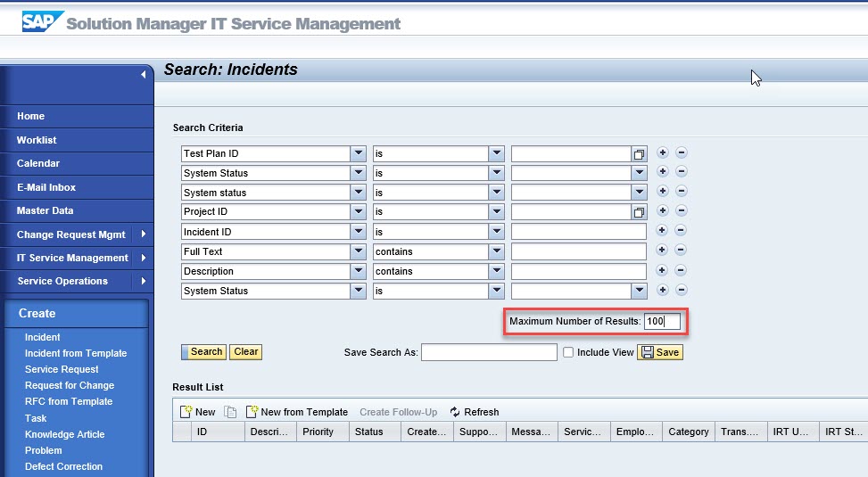Open value help for Project ID

coord(639,212)
